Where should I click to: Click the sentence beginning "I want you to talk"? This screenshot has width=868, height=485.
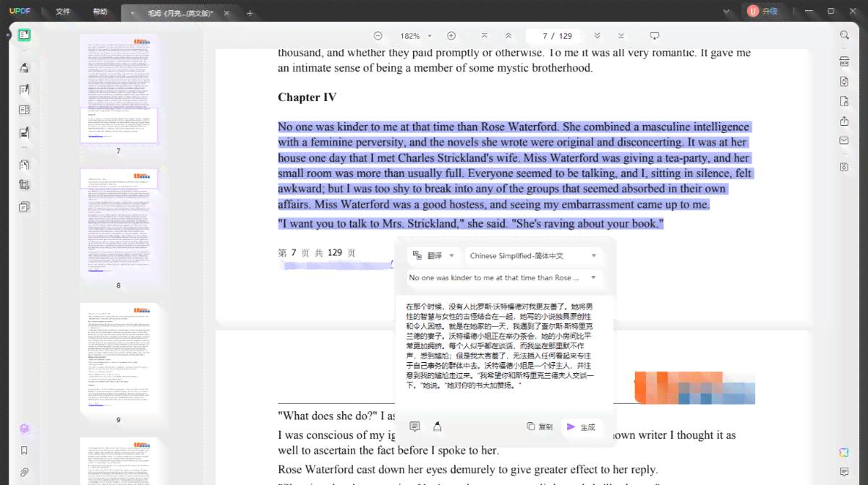[x=471, y=223]
